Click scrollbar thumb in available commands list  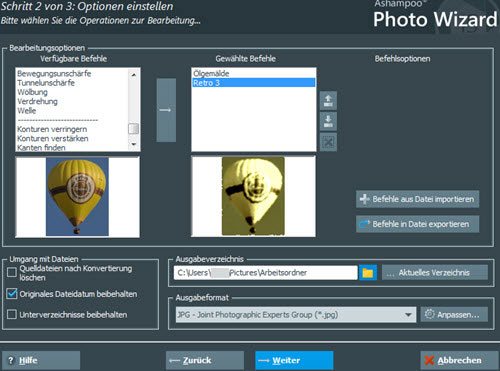(x=134, y=128)
